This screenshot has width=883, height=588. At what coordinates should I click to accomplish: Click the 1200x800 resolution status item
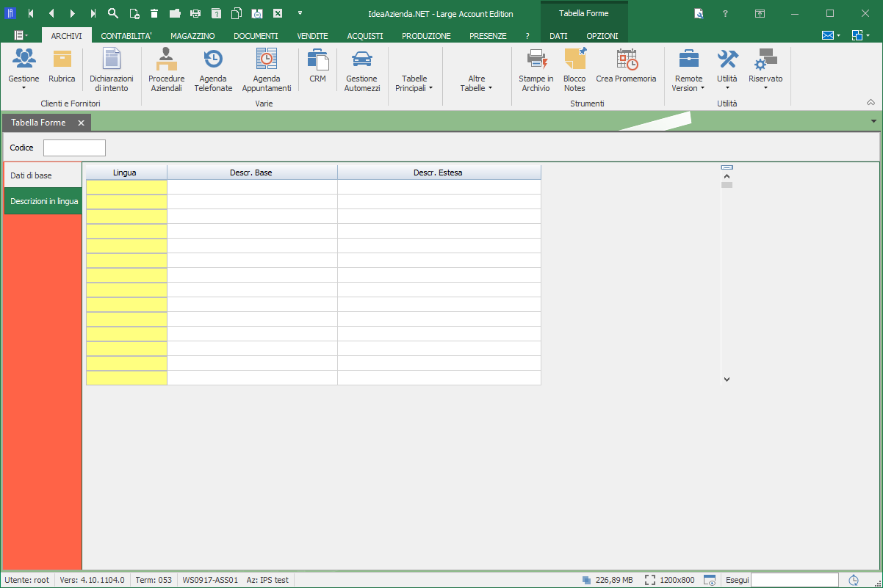tap(671, 580)
